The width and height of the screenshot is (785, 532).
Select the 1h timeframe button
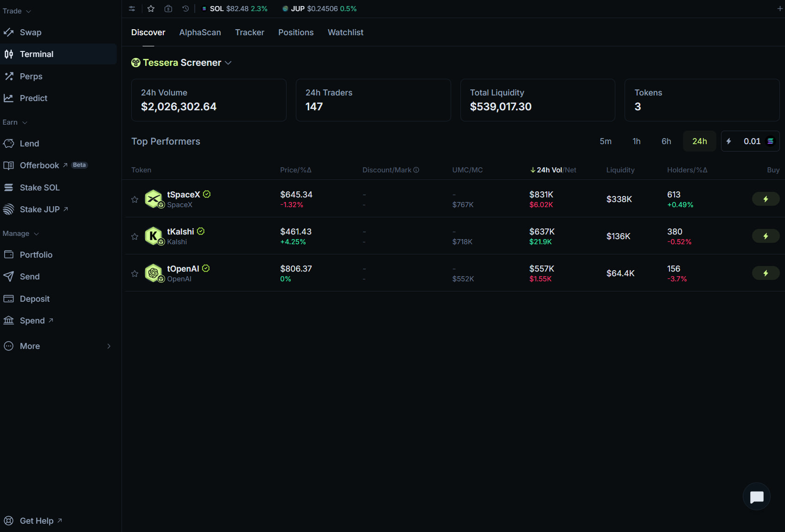coord(636,141)
